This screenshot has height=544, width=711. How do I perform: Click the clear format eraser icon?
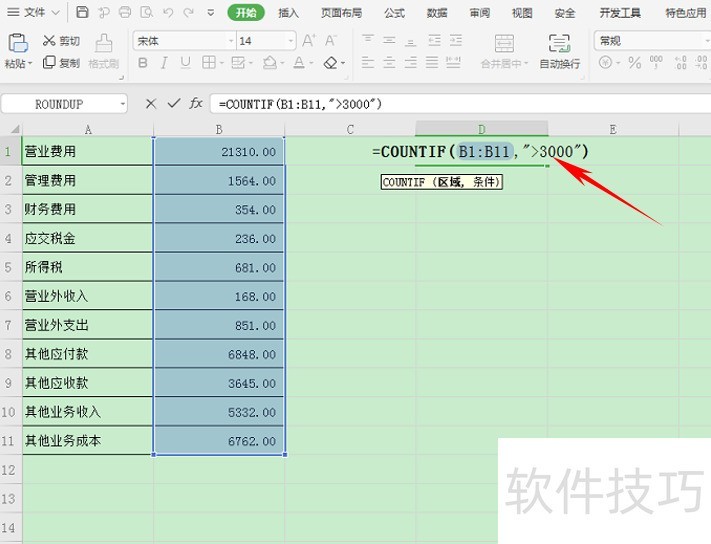point(331,63)
